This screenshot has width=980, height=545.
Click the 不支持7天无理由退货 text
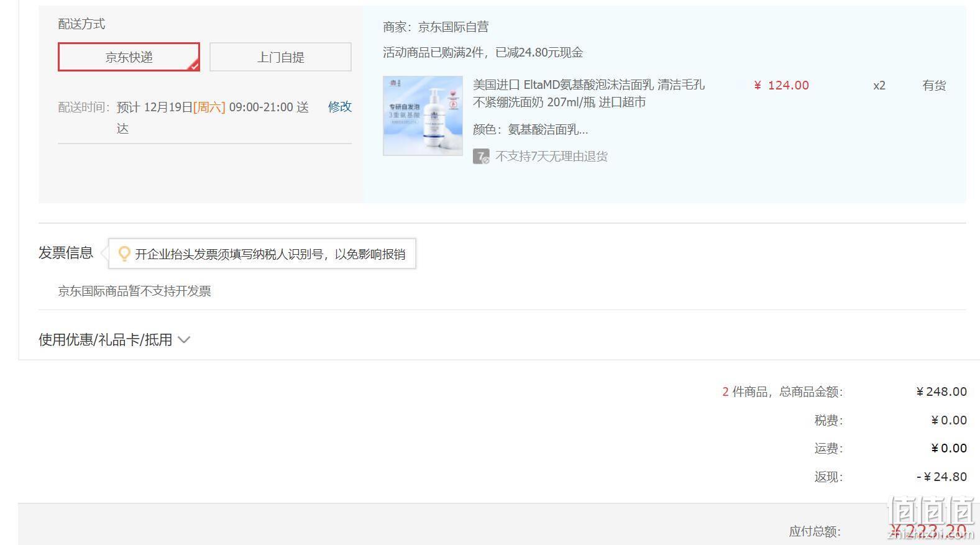(551, 157)
